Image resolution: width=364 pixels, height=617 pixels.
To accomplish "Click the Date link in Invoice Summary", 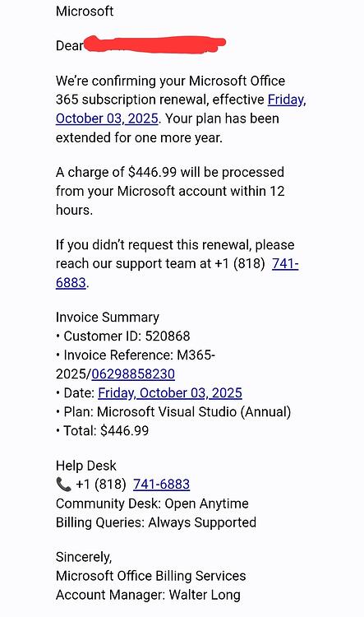I will [170, 392].
